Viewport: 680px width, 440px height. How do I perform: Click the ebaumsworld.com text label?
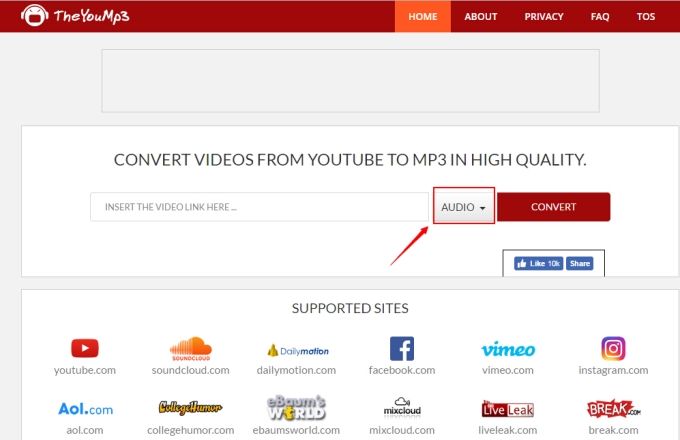click(x=296, y=430)
